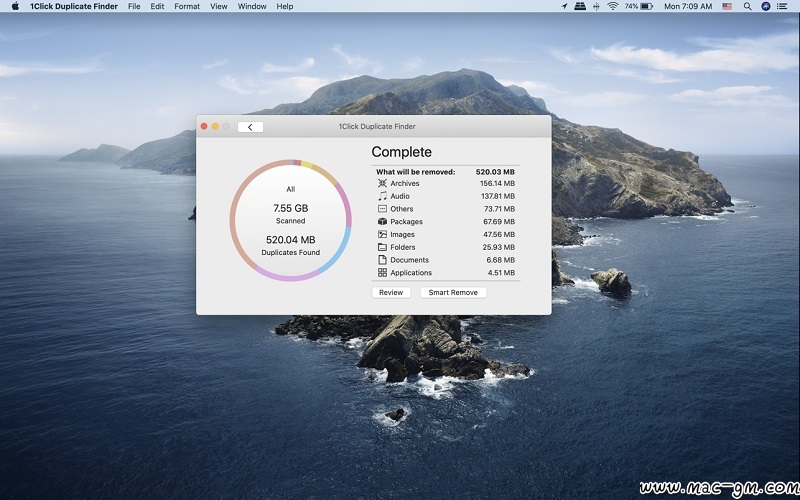Open Notification Center list icon
Viewport: 800px width, 500px height.
click(782, 6)
